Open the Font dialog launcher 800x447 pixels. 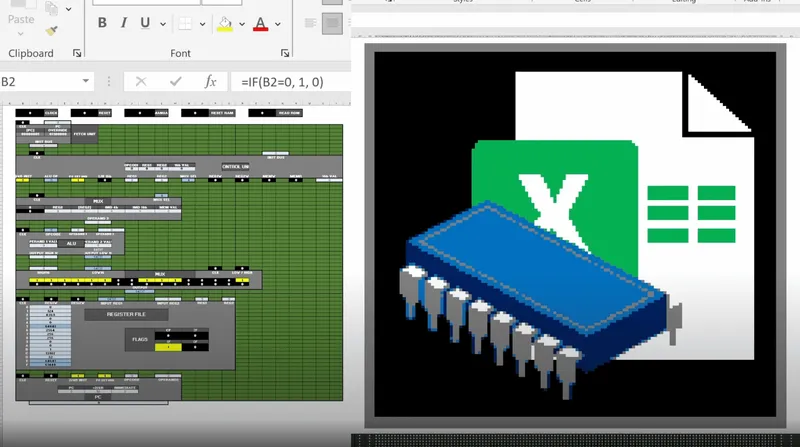click(285, 53)
